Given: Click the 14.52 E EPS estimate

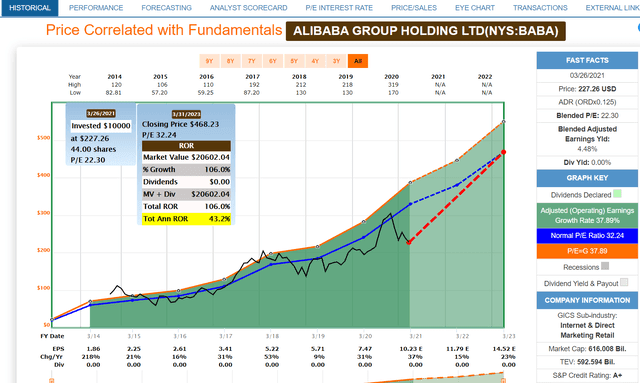Looking at the screenshot, I should [x=504, y=349].
